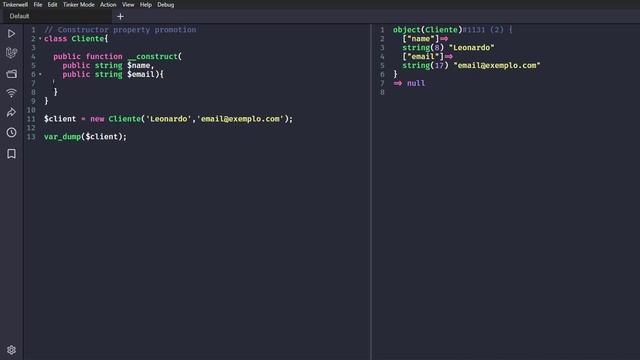Screen dimensions: 640x360
Task: Click 'class Cliente{' in editor
Action: 76,39
